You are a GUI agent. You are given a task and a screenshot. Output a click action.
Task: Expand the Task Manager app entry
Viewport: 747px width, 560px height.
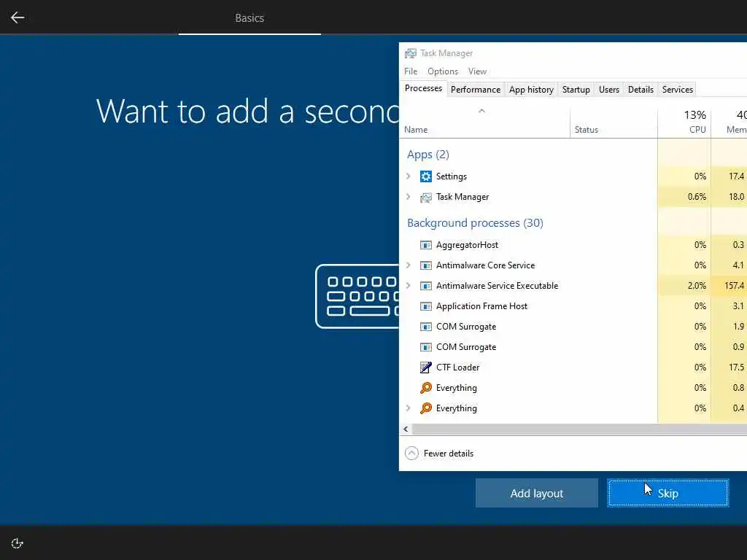point(409,197)
